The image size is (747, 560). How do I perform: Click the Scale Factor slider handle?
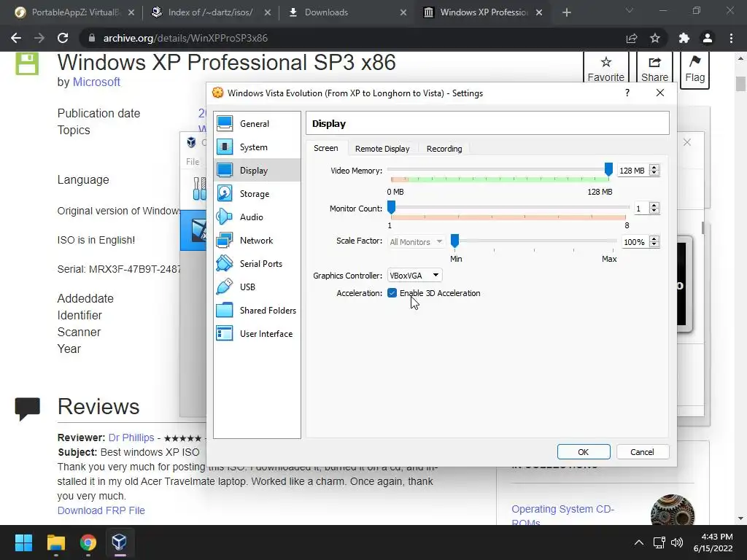click(x=455, y=241)
